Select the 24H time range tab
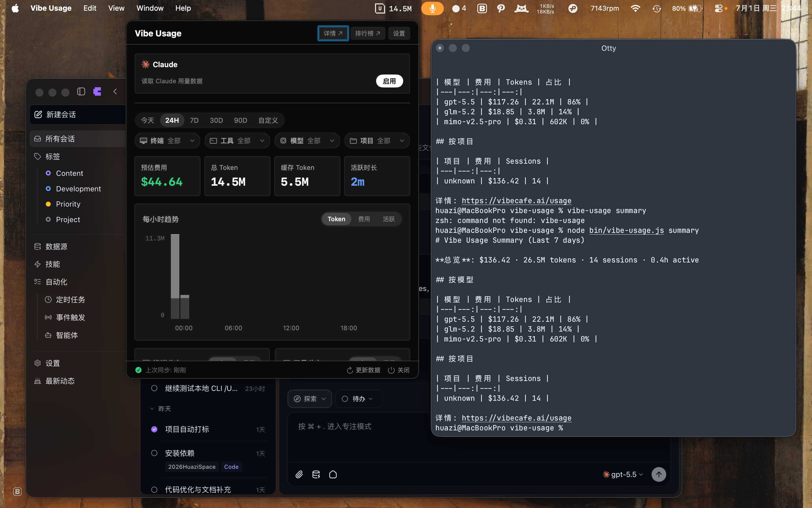Viewport: 812px width, 508px height. [x=172, y=120]
